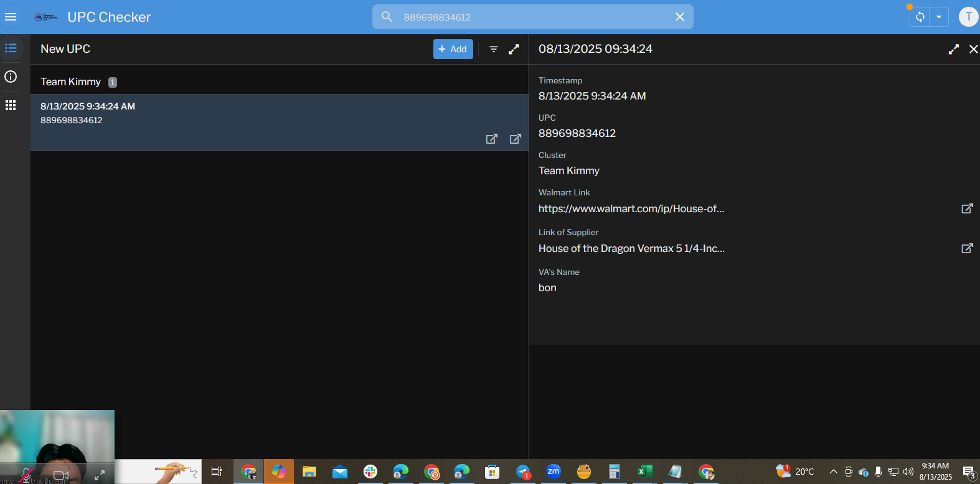Image resolution: width=980 pixels, height=484 pixels.
Task: Click the Add button
Action: coord(453,49)
